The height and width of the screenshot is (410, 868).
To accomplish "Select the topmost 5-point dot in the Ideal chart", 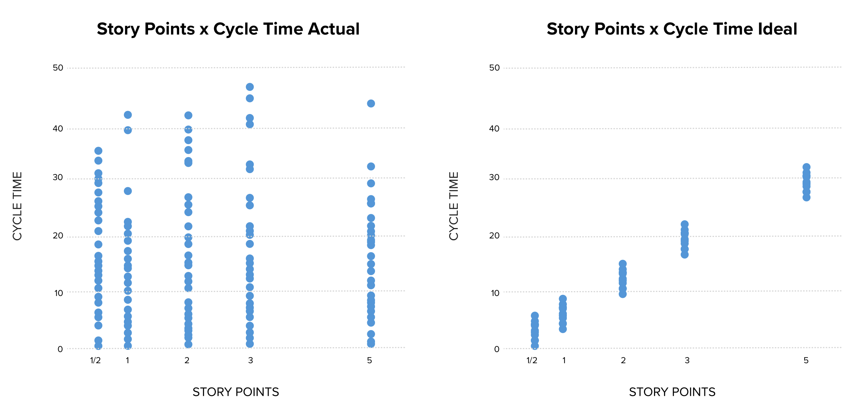I will (806, 167).
